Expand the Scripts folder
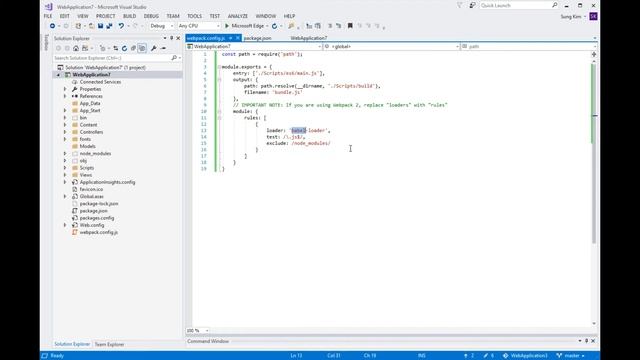640x360 pixels. pyautogui.click(x=65, y=168)
